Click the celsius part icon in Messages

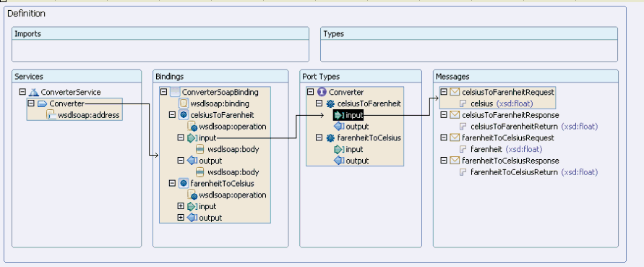(463, 103)
